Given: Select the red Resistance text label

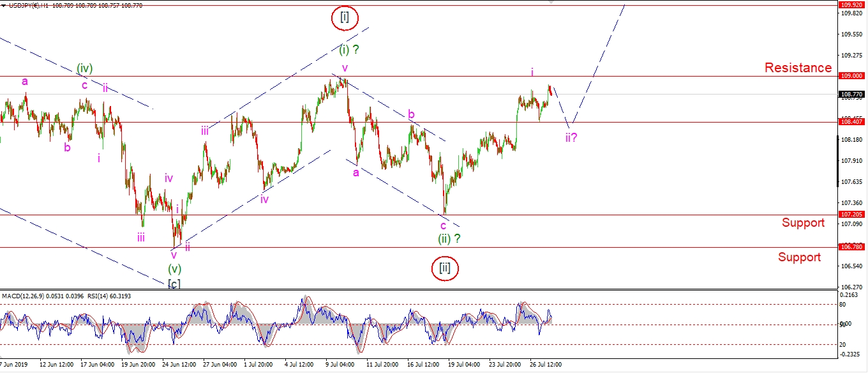Looking at the screenshot, I should point(798,68).
